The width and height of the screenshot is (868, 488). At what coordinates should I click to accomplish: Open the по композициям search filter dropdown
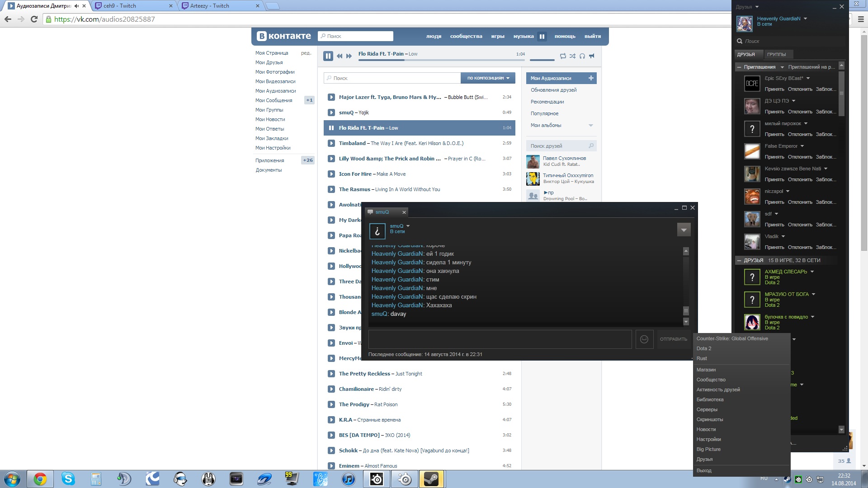pos(488,78)
